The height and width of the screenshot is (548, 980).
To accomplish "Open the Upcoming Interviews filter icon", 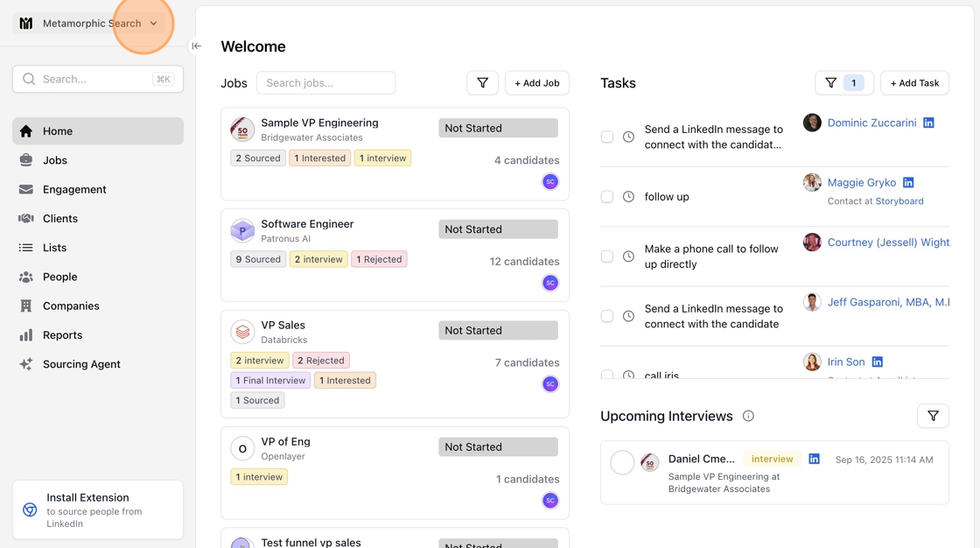I will pyautogui.click(x=933, y=416).
